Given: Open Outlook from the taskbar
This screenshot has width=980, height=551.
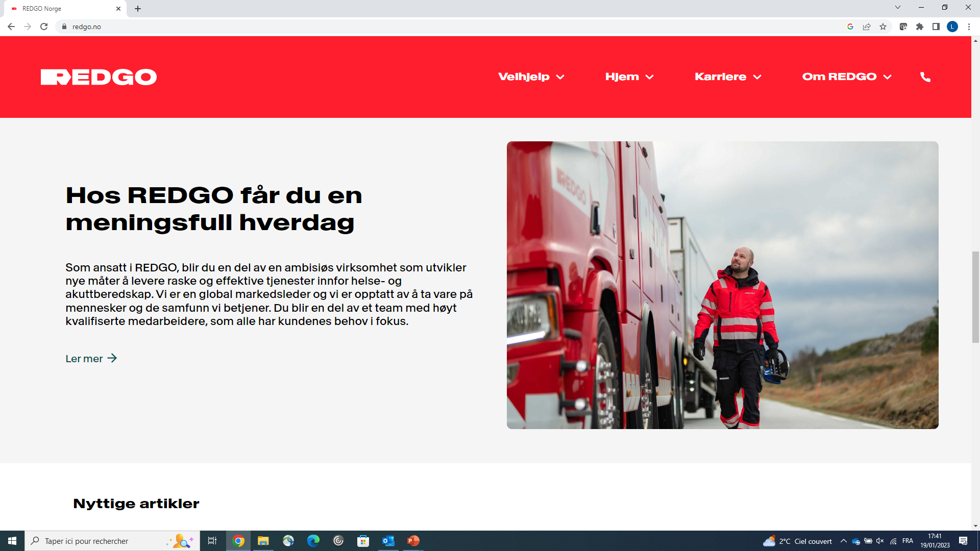Looking at the screenshot, I should click(388, 541).
